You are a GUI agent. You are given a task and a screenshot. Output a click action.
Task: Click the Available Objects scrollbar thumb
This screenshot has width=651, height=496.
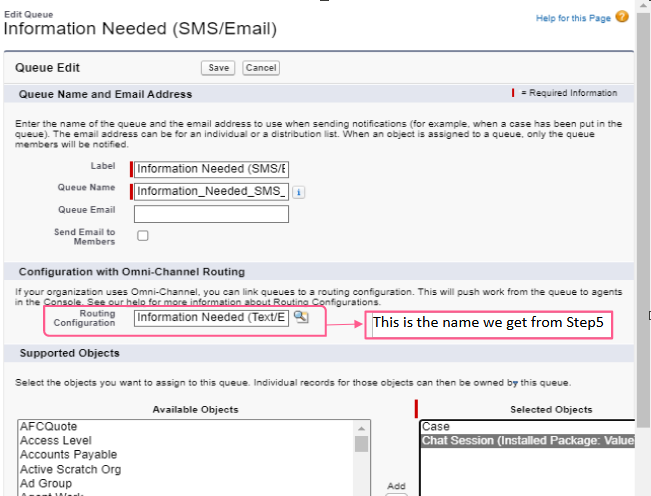tap(361, 444)
